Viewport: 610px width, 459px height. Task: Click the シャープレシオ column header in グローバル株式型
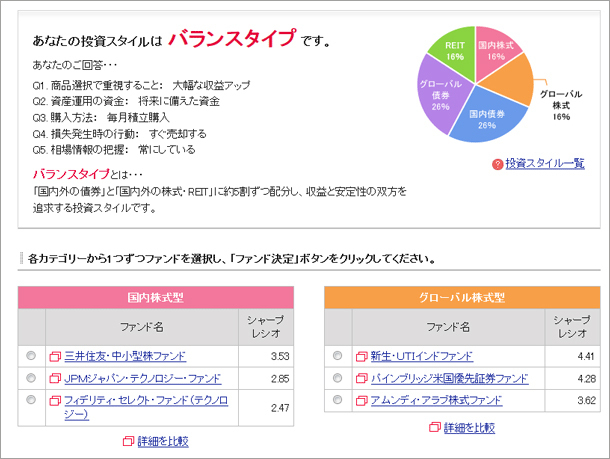point(572,327)
